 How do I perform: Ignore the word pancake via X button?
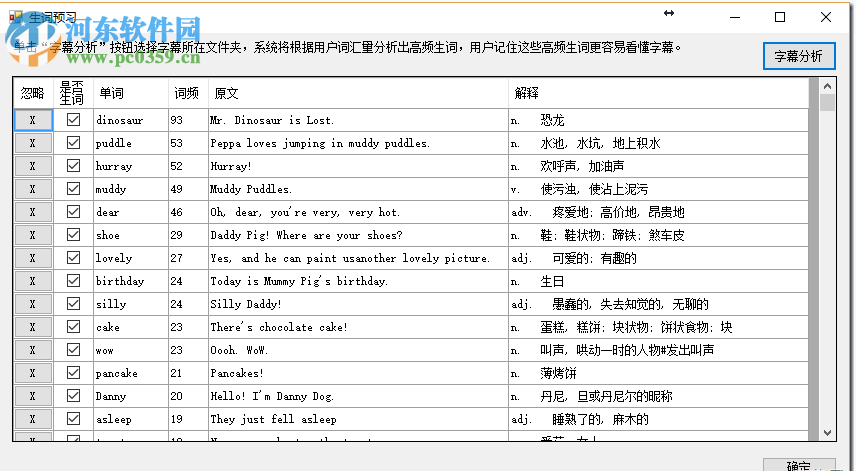pyautogui.click(x=33, y=373)
